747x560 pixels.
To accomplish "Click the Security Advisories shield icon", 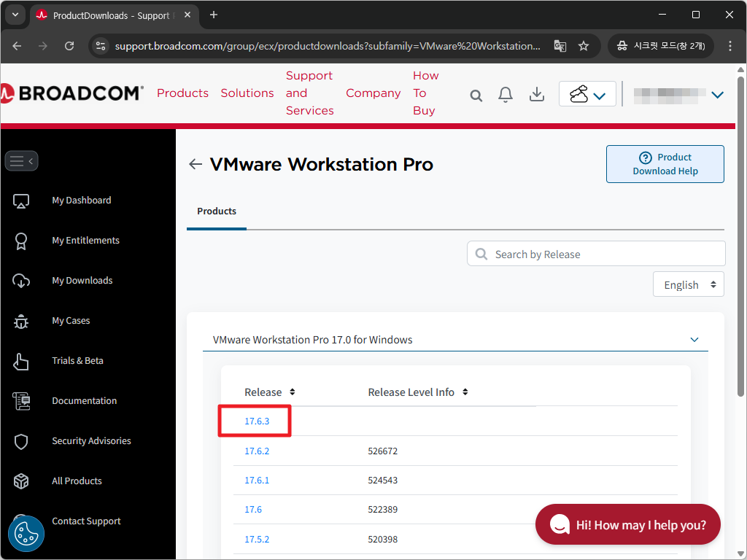I will pos(21,441).
